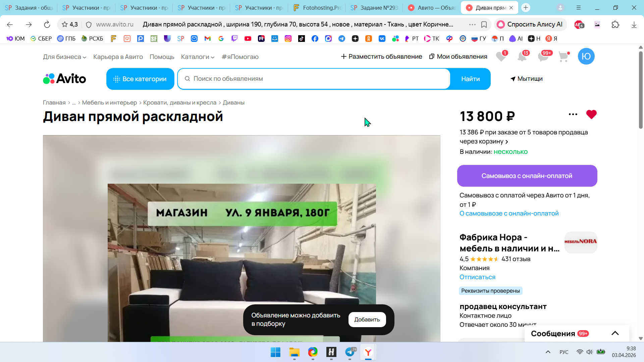Expand the Сообщения chat panel

point(615,333)
